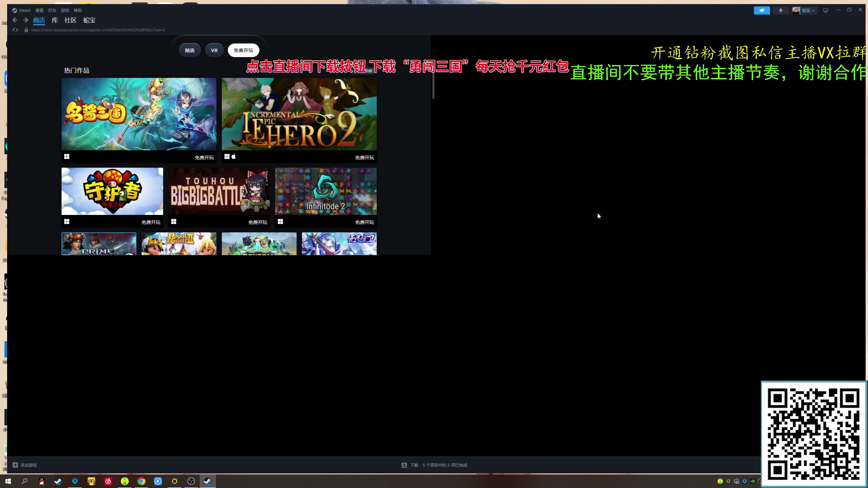
Task: Reload the store page
Action: point(15,30)
